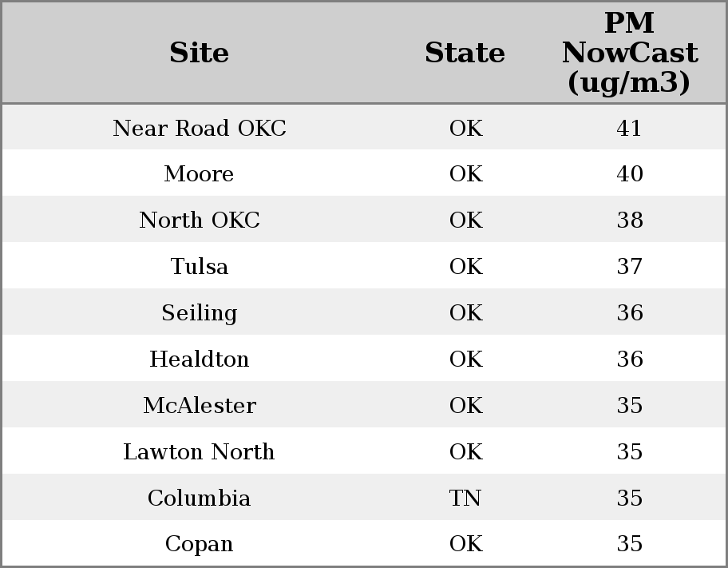The image size is (728, 568).
Task: Click the OK state cell for Copan
Action: [x=465, y=544]
